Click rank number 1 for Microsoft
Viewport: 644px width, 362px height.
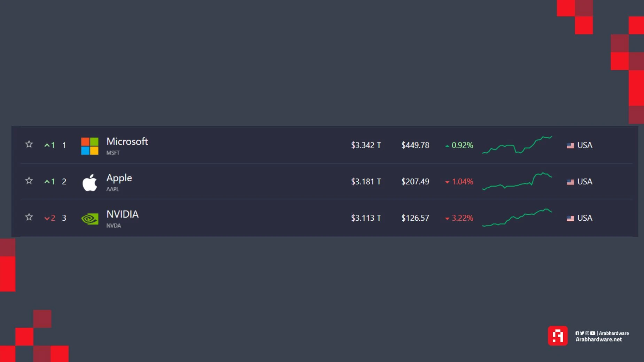(x=64, y=145)
